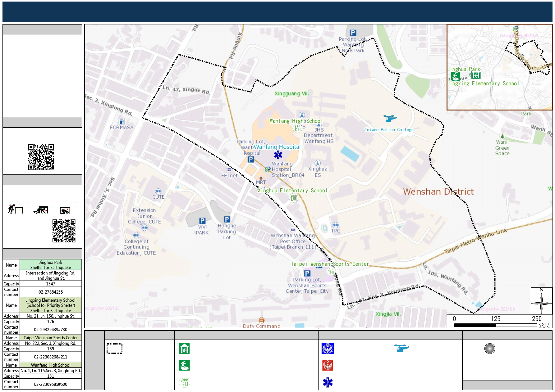Click the Extension Junior College, CUTE label

(x=144, y=216)
